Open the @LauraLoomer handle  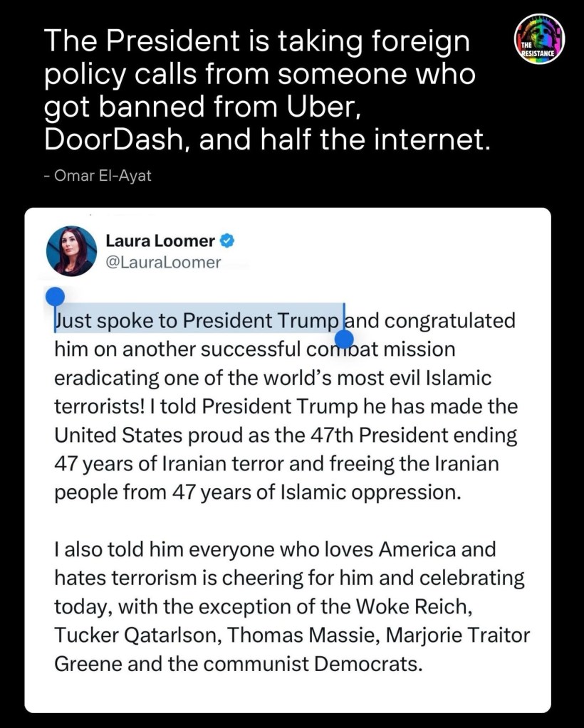[163, 263]
